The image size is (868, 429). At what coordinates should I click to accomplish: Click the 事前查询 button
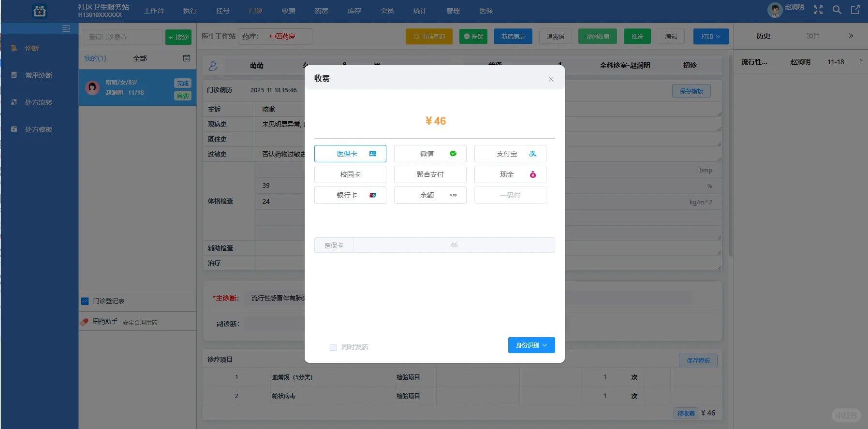[x=429, y=37]
